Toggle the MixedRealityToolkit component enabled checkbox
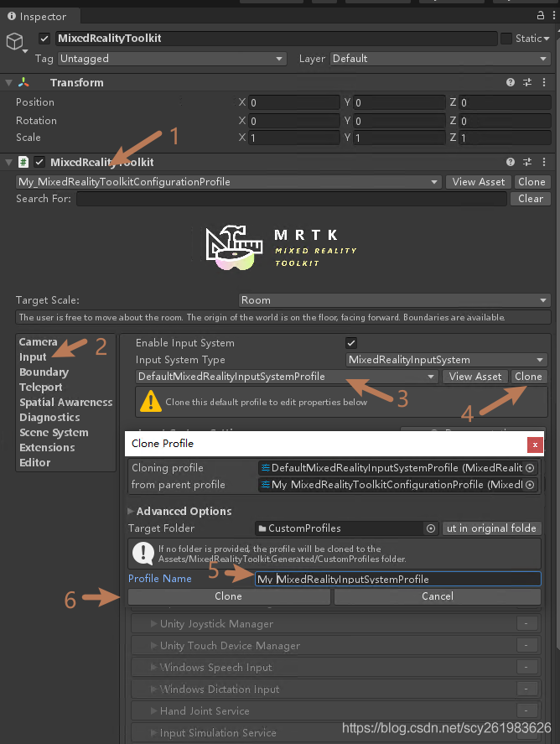The height and width of the screenshot is (744, 560). [x=39, y=162]
